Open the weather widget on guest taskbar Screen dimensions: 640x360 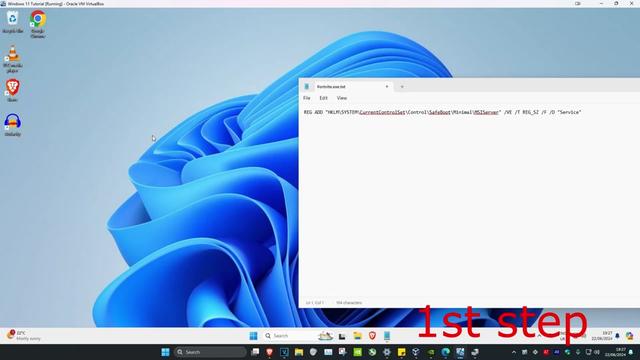pos(24,336)
